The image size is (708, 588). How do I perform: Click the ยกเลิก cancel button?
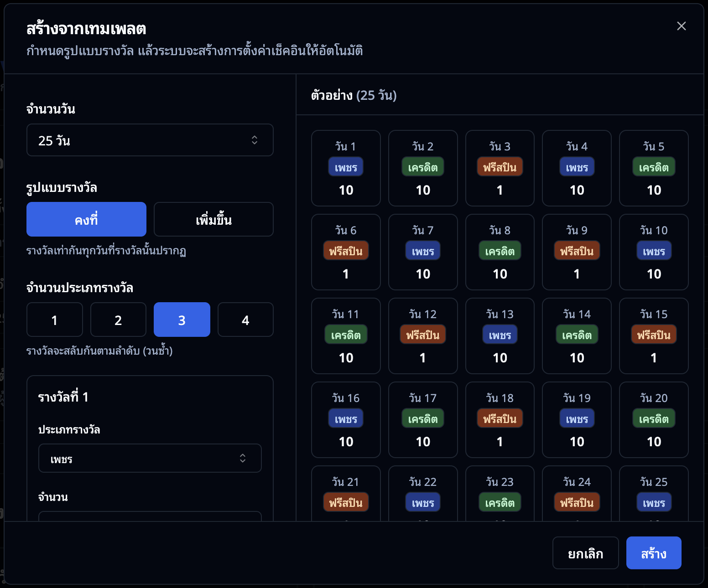coord(585,553)
